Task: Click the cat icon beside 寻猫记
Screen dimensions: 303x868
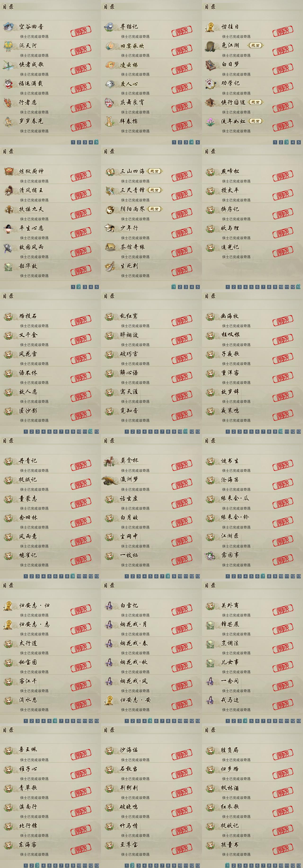Action: [x=110, y=27]
